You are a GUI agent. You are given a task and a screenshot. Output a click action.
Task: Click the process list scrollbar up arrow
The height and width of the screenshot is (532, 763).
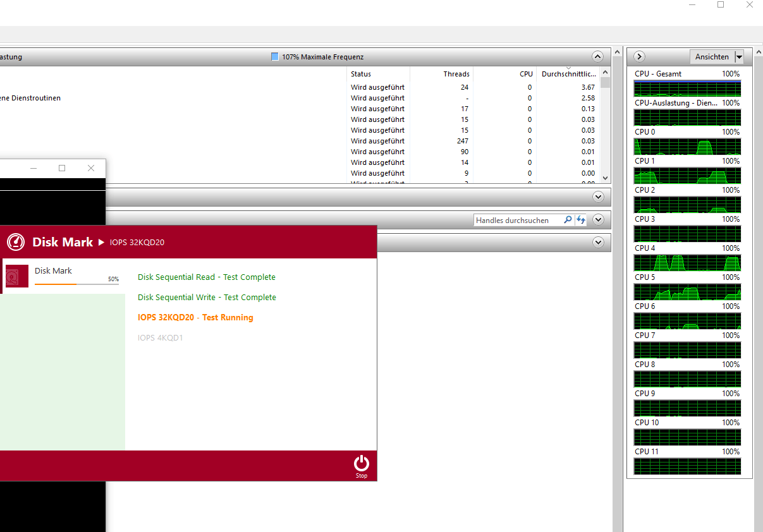point(605,71)
